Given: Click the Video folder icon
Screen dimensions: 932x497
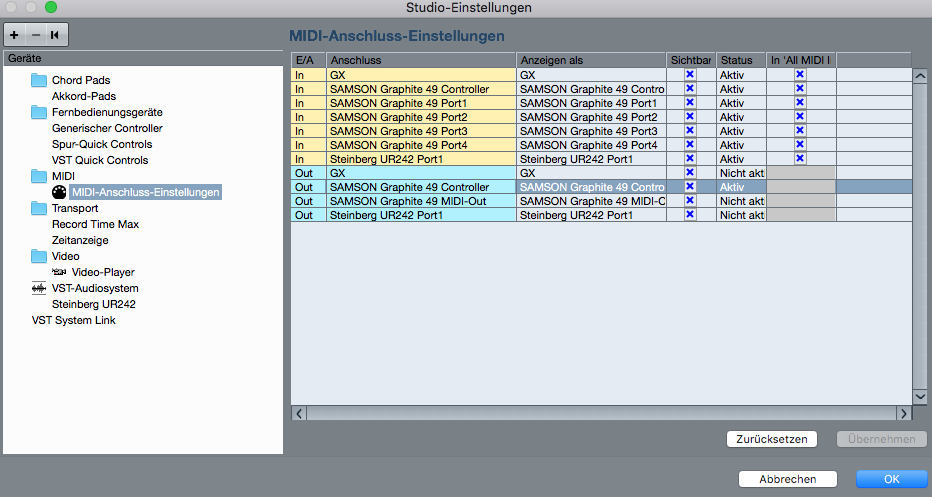Looking at the screenshot, I should [x=39, y=256].
